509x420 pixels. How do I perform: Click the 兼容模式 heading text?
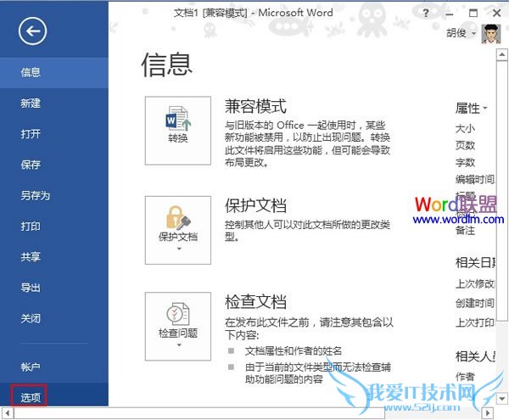tap(256, 106)
